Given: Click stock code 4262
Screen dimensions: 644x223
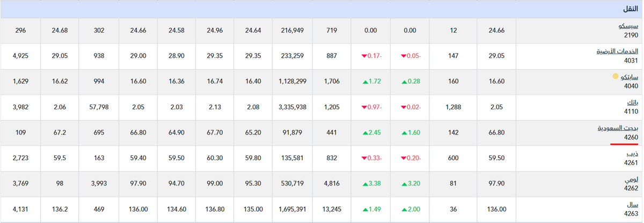Looking at the screenshot, I should [x=631, y=188].
